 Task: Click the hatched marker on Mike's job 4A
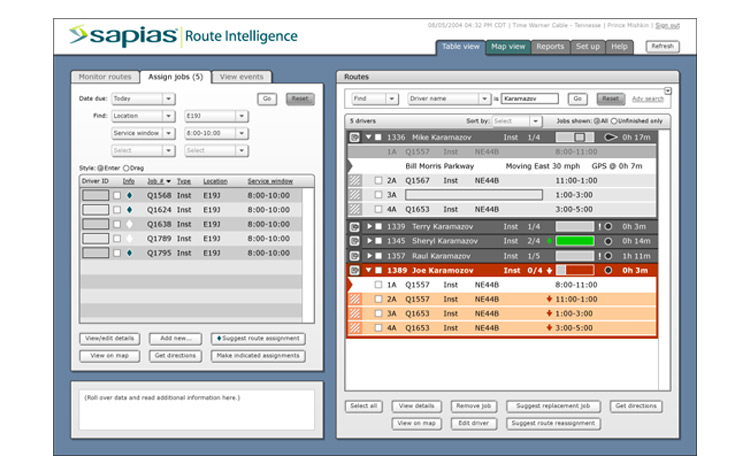pos(355,209)
